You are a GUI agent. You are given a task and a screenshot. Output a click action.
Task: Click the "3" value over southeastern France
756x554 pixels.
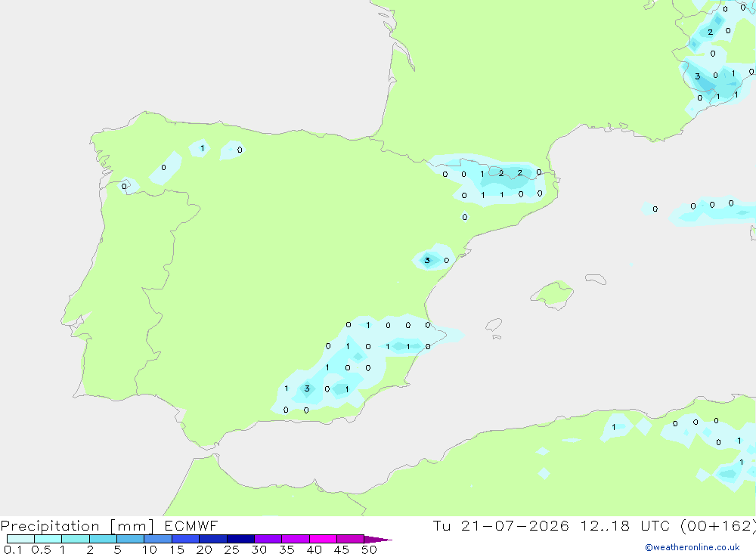tap(698, 76)
